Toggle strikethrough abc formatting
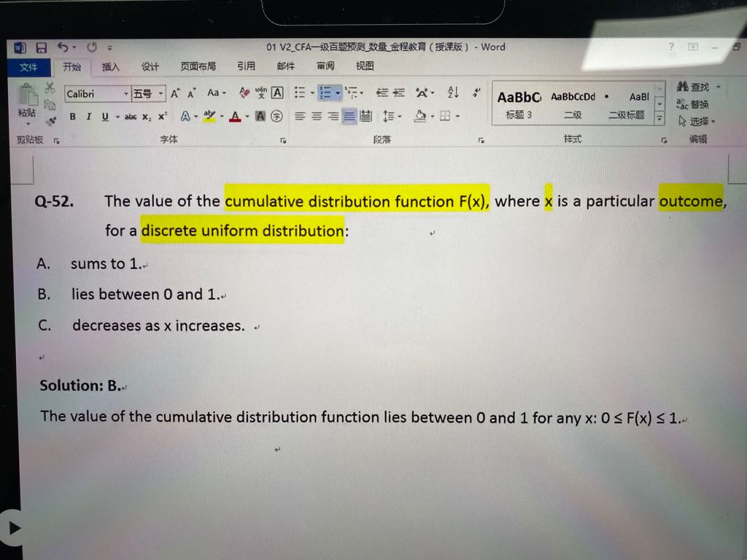This screenshot has height=560, width=747. [x=130, y=117]
